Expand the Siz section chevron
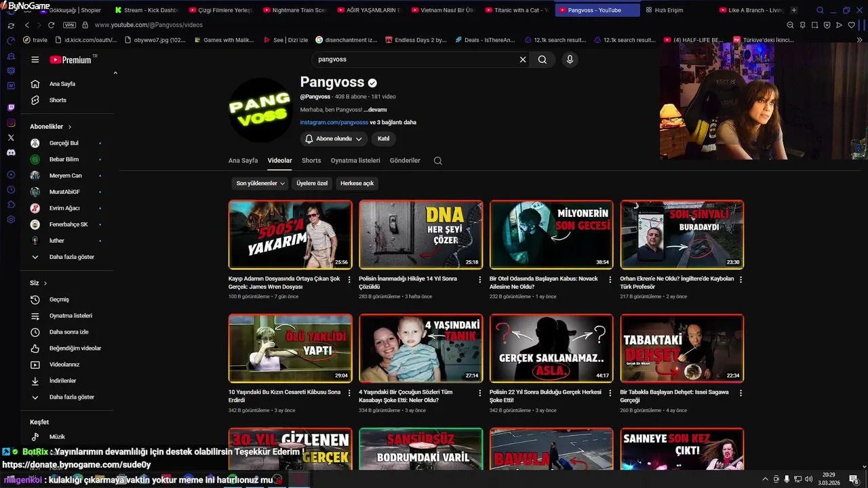This screenshot has width=868, height=488. (45, 283)
